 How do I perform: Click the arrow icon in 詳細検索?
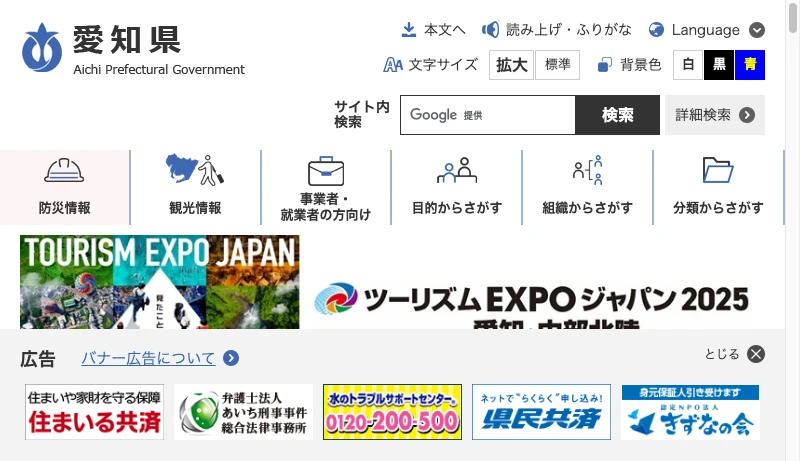point(747,115)
